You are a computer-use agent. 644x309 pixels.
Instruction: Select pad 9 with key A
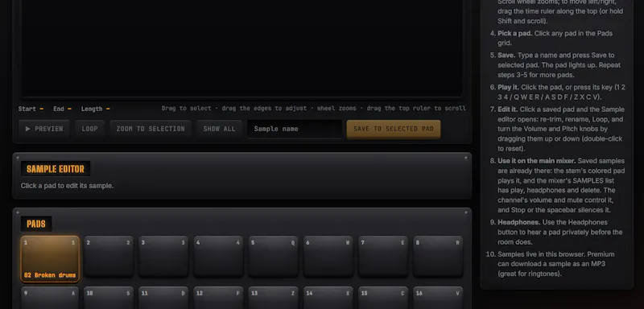pyautogui.click(x=50, y=298)
